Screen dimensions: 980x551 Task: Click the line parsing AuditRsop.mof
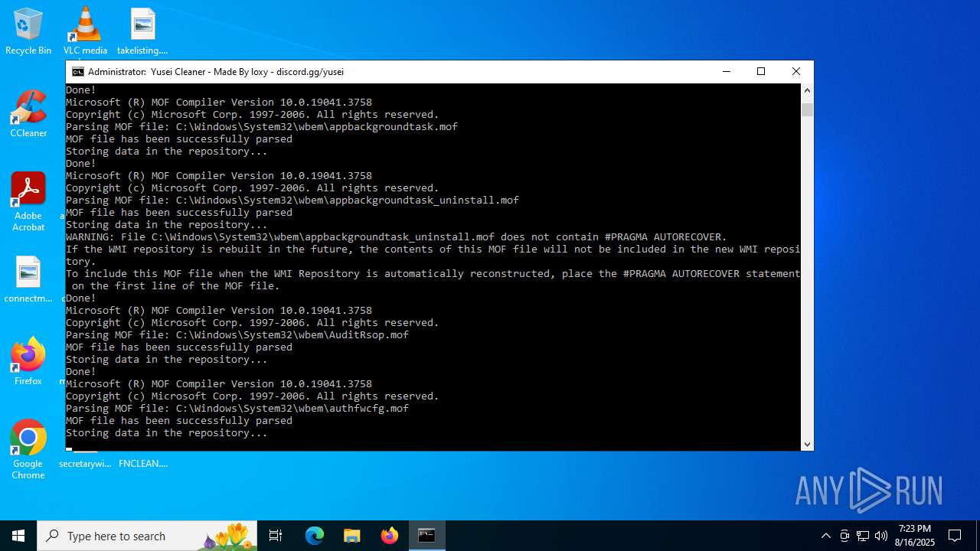coord(237,335)
